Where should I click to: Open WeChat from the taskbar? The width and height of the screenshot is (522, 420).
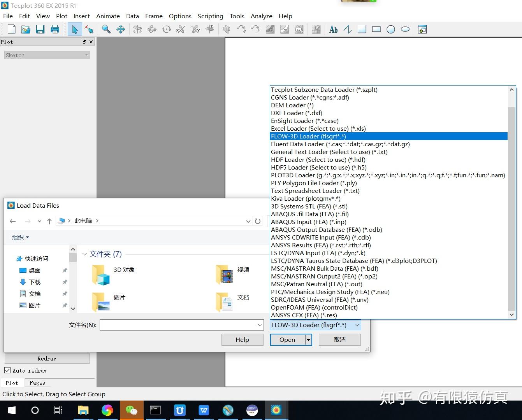(131, 410)
